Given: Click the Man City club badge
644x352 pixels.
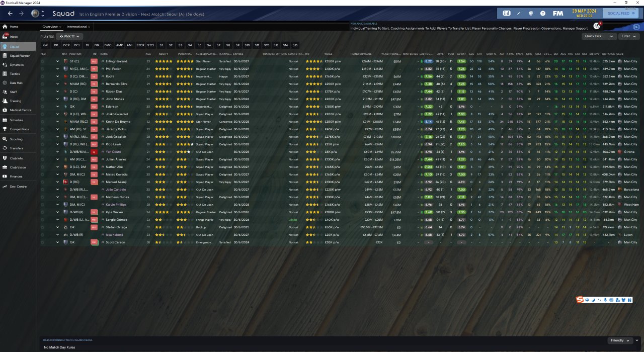Looking at the screenshot, I should coord(35,13).
